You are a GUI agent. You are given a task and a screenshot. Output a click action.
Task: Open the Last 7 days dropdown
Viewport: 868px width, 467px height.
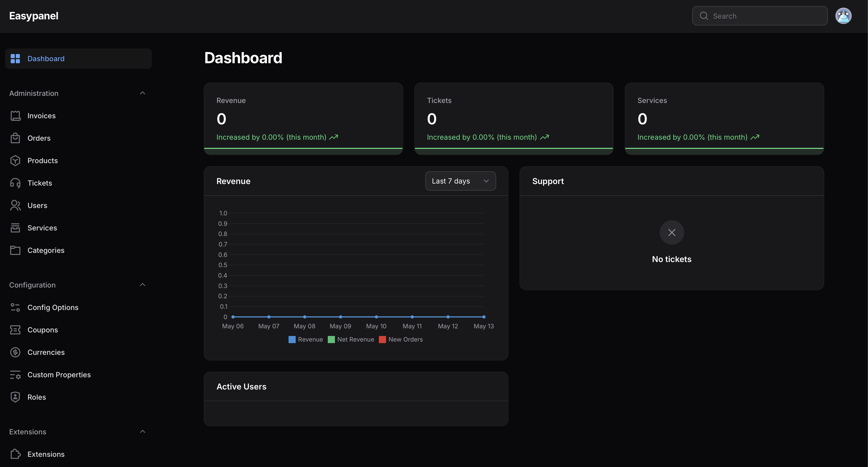[460, 181]
